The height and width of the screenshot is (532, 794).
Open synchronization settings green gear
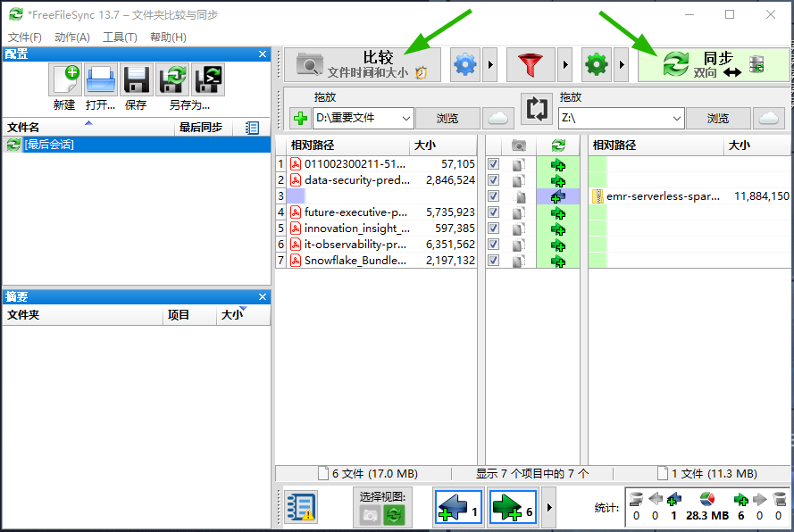pyautogui.click(x=596, y=65)
